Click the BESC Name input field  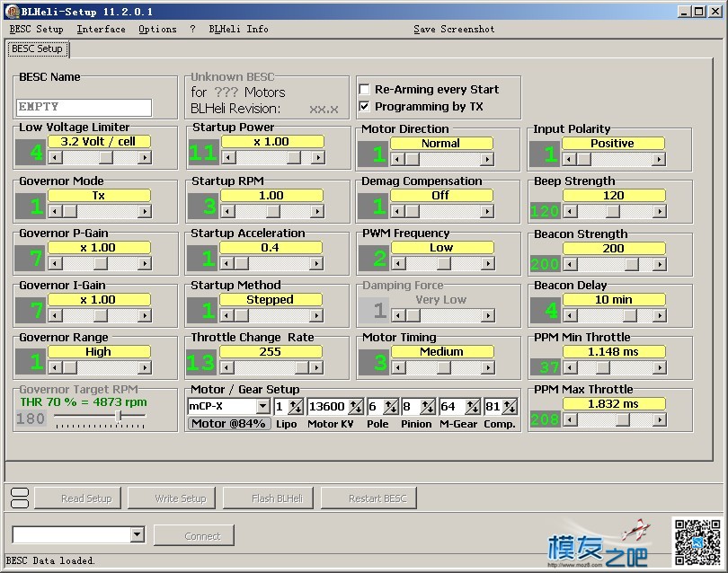click(84, 107)
